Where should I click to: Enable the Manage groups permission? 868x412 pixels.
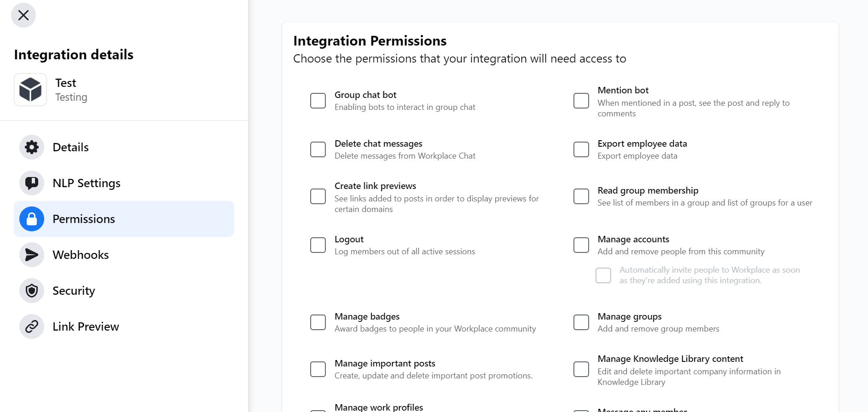(581, 322)
